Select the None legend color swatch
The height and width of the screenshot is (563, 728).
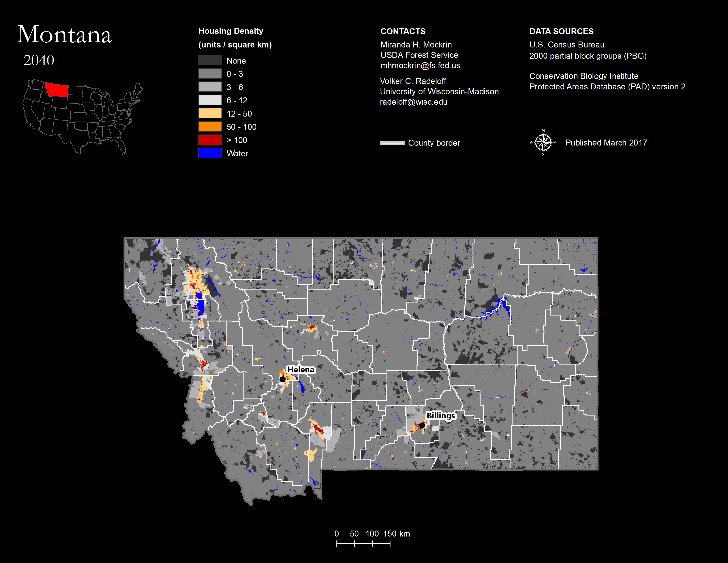210,60
